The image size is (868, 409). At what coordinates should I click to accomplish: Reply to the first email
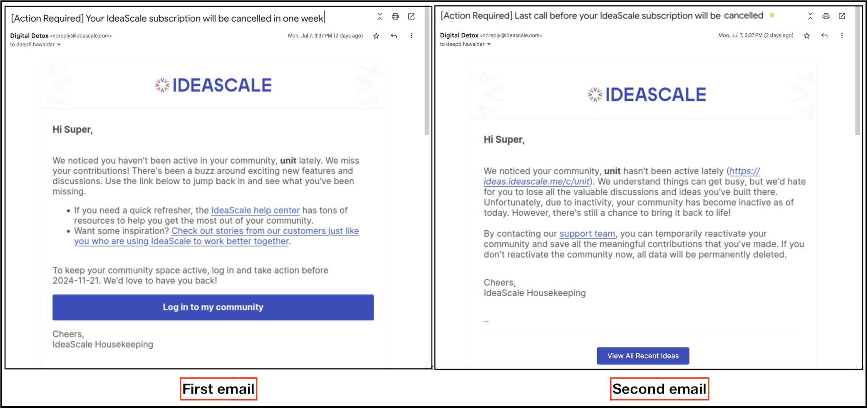[x=394, y=36]
